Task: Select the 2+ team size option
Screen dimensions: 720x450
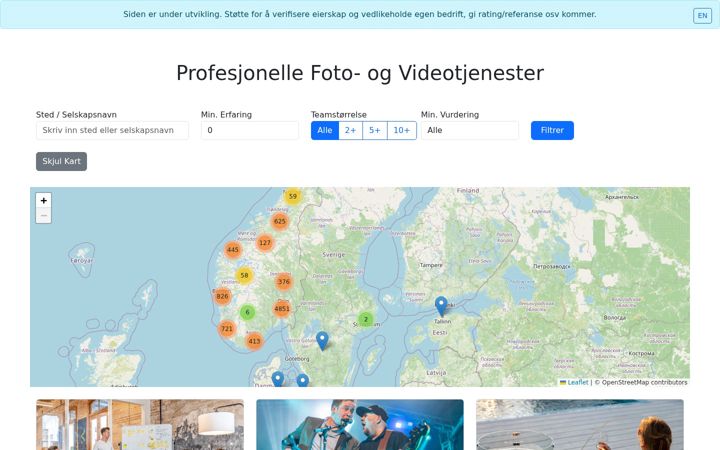Action: coord(350,130)
